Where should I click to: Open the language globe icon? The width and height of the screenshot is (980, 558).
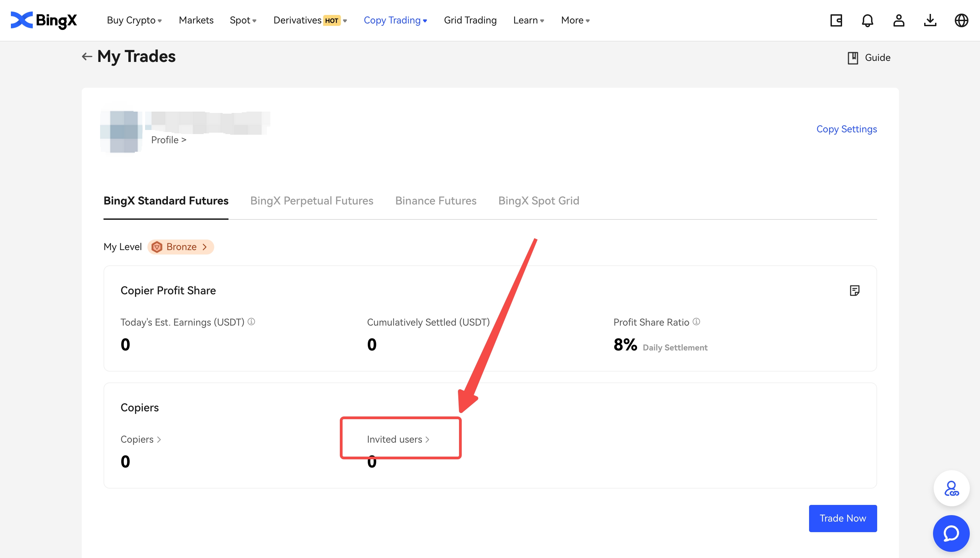click(x=961, y=20)
